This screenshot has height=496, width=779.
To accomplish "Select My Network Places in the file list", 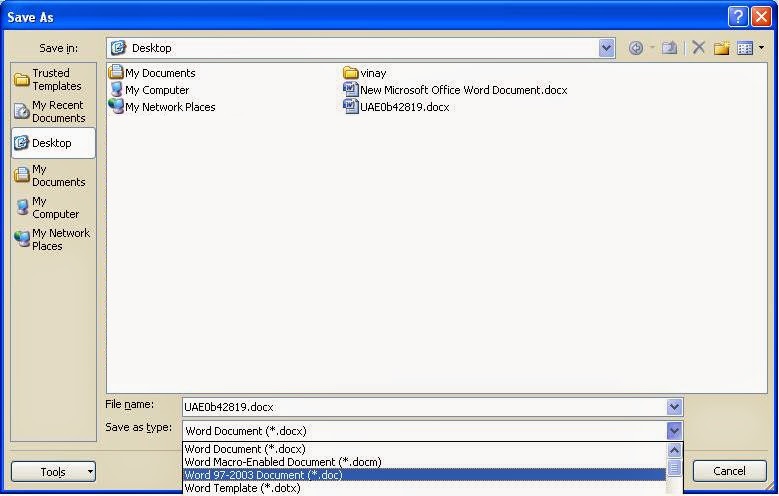I will click(x=162, y=107).
